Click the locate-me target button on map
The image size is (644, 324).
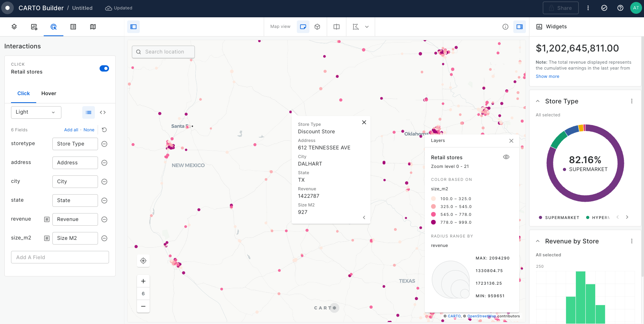click(143, 261)
